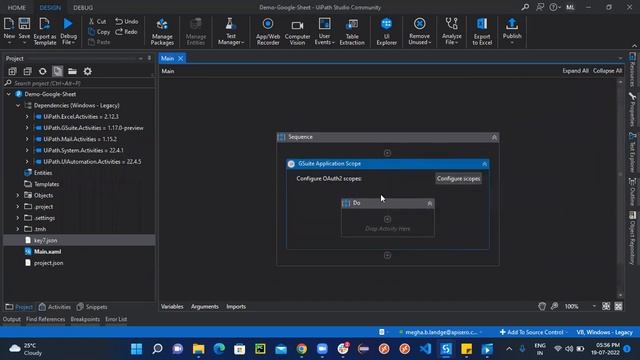Click File Explorer folder icon in Project panel
Viewport: 640px width, 360px height.
tap(72, 71)
